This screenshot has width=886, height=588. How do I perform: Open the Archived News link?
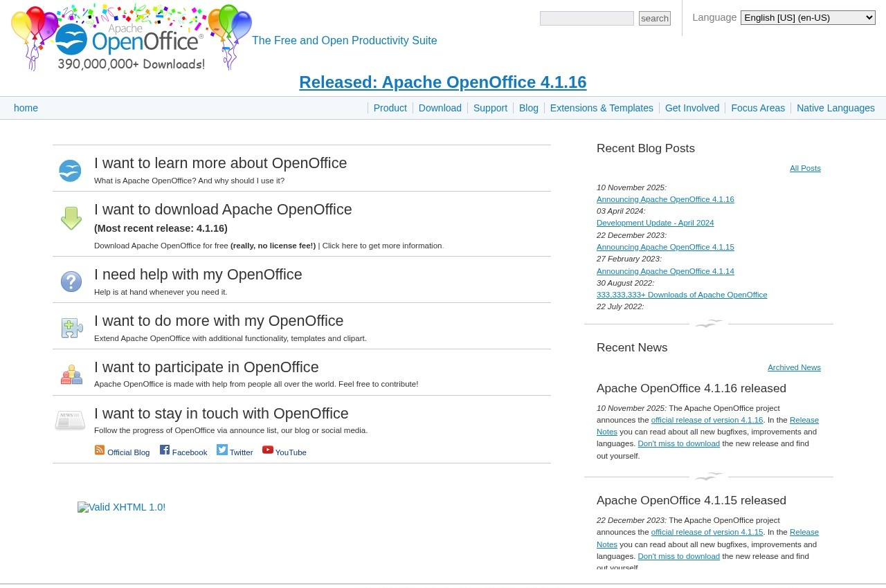[x=794, y=367]
